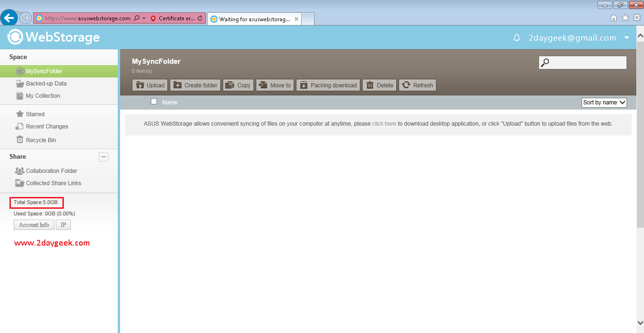Click the browser Back arrow button
The width and height of the screenshot is (644, 333).
point(9,18)
